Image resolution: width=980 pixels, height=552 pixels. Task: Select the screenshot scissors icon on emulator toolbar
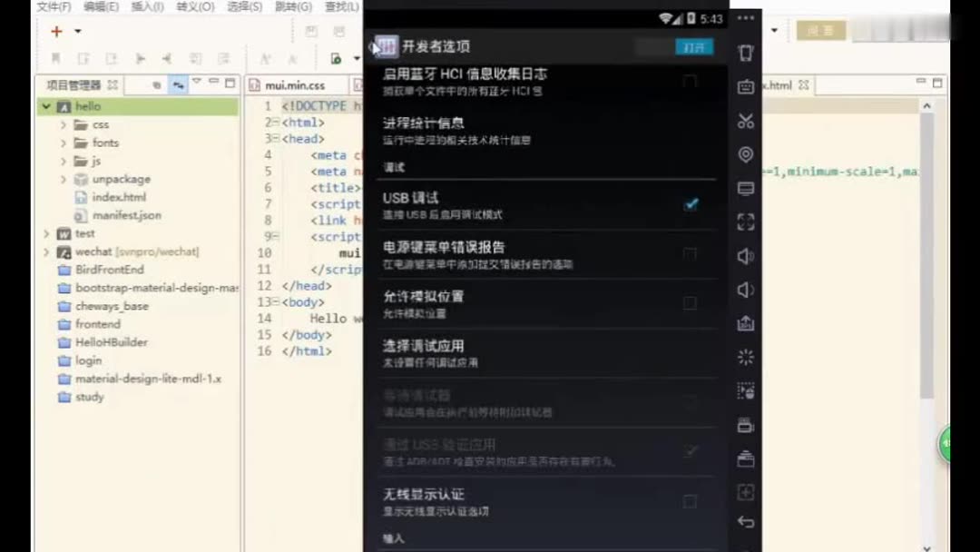[746, 120]
